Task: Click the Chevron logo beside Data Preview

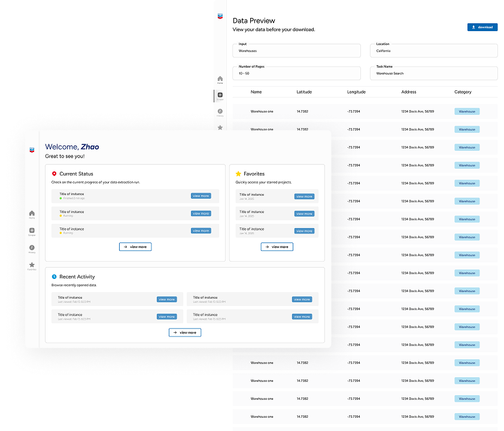Action: pos(220,16)
